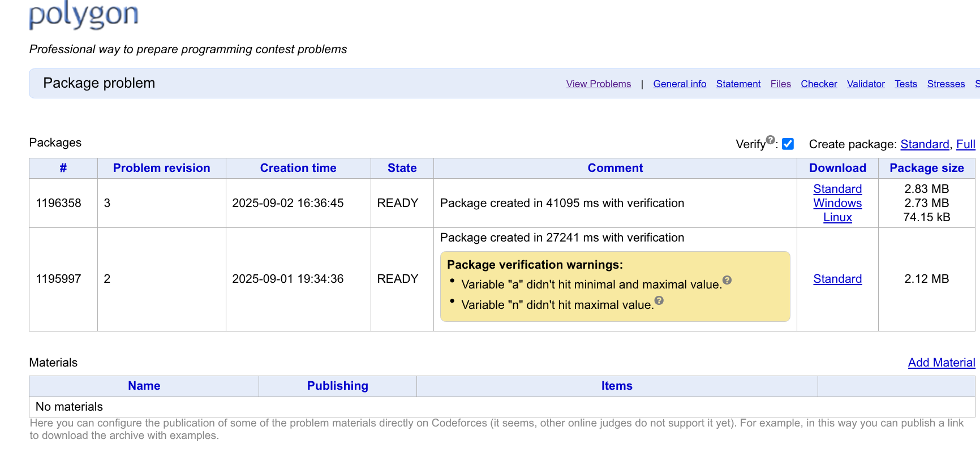Screen dimensions: 980x461
Task: Navigate to Checker page
Action: click(818, 84)
